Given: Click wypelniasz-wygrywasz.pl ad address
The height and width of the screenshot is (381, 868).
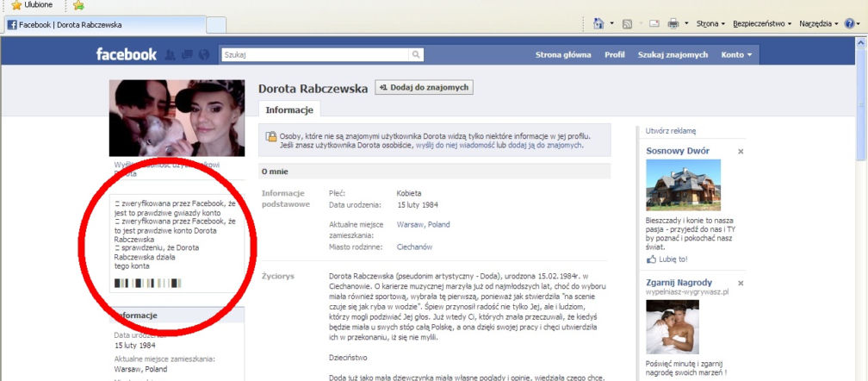Looking at the screenshot, I should click(687, 292).
